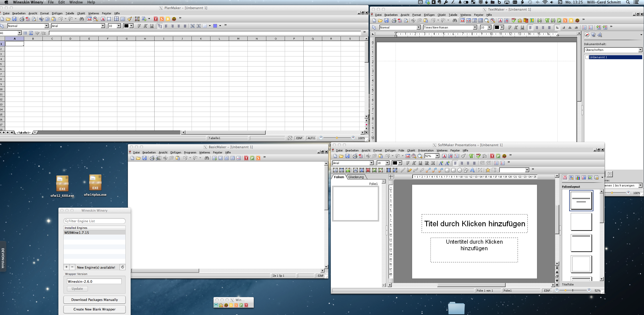Click the Filter Engine List search field
Screen dimensions: 644x315
(94, 221)
